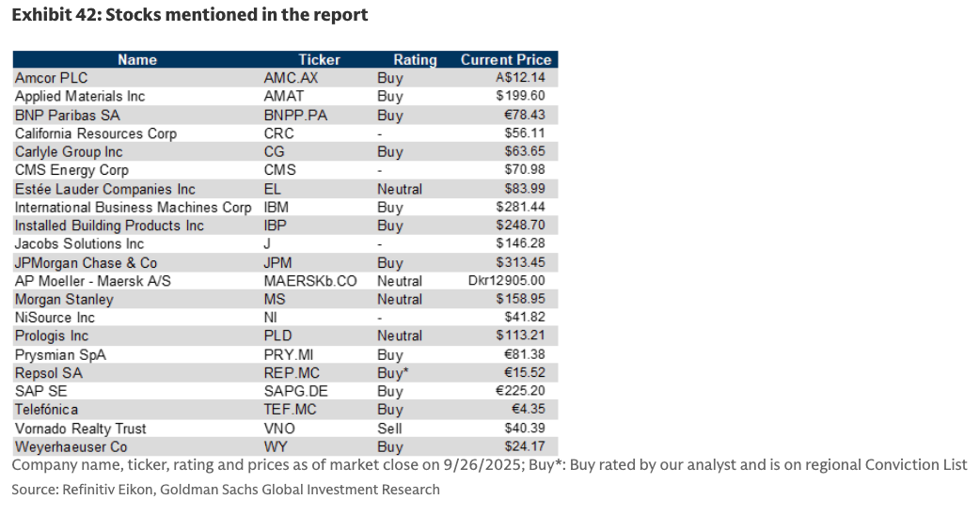Click SAP SE price €225.20
Viewport: 980px width, 515px height.
pyautogui.click(x=521, y=391)
